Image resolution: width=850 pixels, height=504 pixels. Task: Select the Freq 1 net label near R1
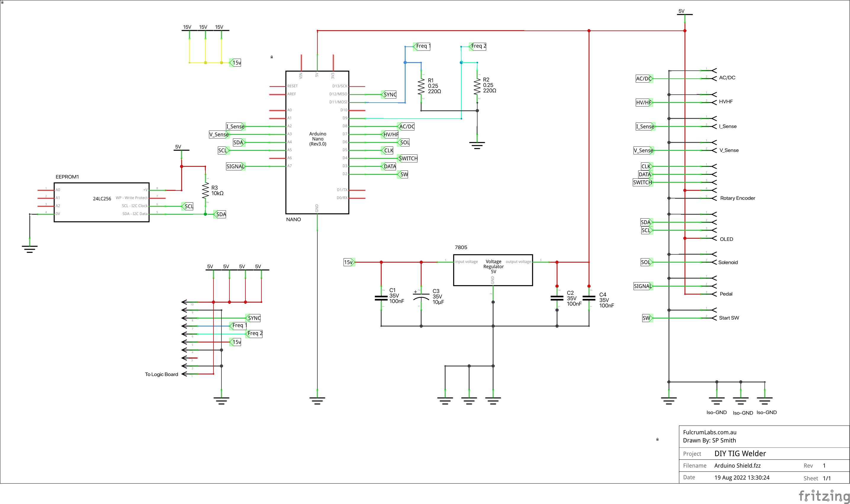tap(422, 46)
